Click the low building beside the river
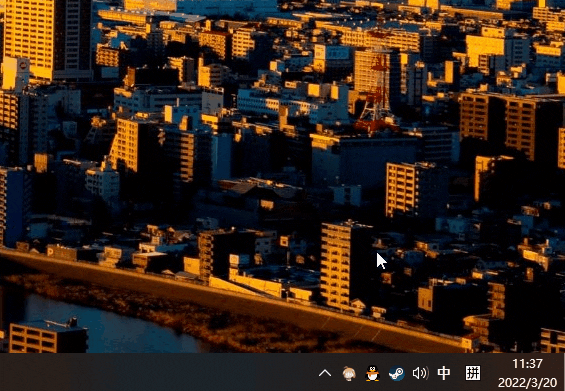 pos(48,337)
